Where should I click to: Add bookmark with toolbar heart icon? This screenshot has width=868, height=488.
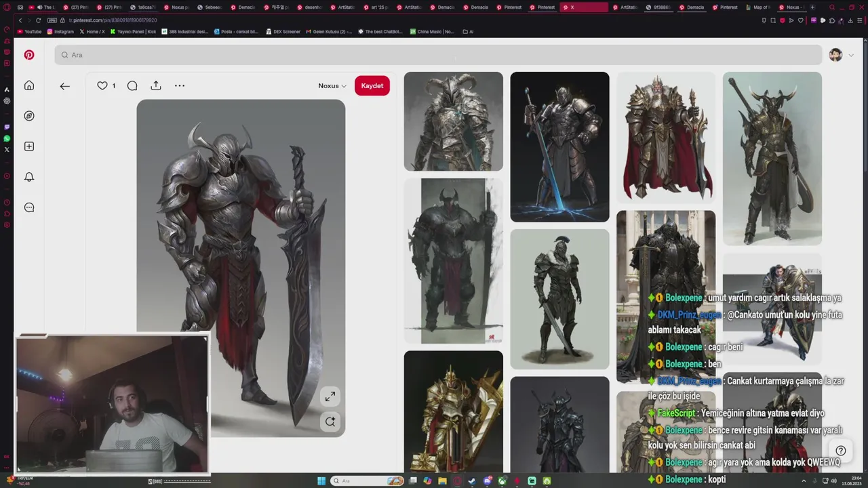(801, 20)
